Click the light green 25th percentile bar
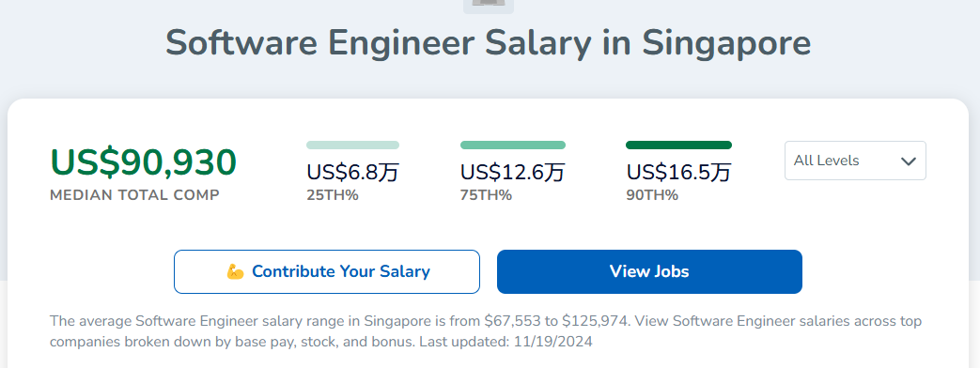 pos(352,145)
